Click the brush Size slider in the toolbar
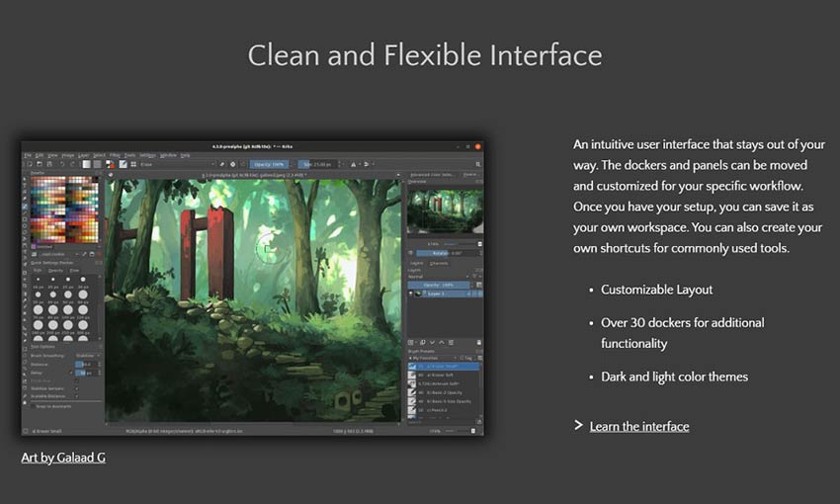The height and width of the screenshot is (504, 840). tap(317, 164)
